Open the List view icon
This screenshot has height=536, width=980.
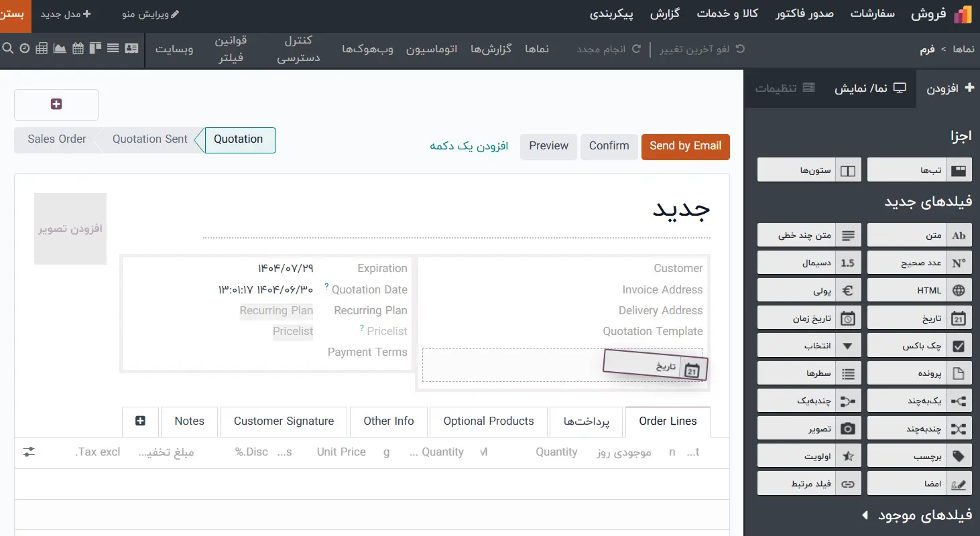coord(113,48)
